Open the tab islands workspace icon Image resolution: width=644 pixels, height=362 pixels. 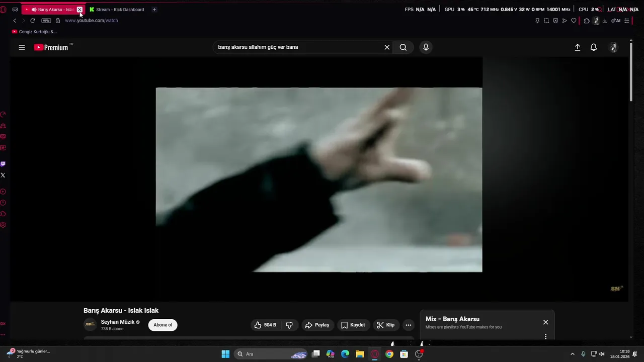tap(15, 10)
